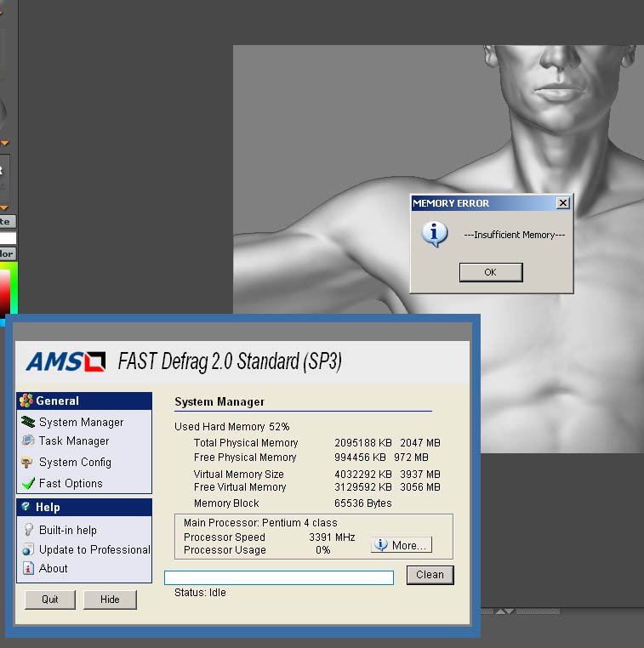Click the More... processor info button
Viewport: 644px width, 648px height.
[x=402, y=545]
